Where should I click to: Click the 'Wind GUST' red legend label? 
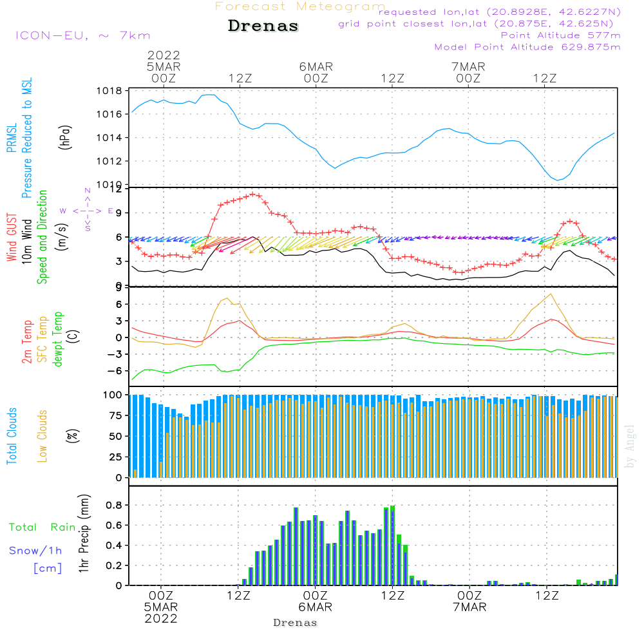12,237
